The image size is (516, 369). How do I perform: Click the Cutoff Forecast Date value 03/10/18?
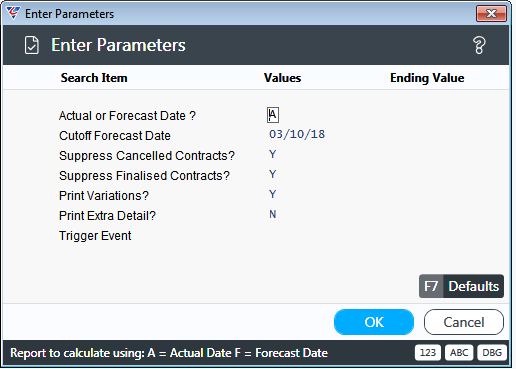coord(297,134)
